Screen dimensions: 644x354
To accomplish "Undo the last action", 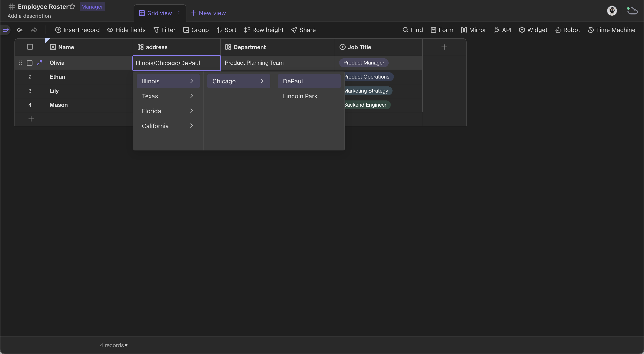I will 20,30.
